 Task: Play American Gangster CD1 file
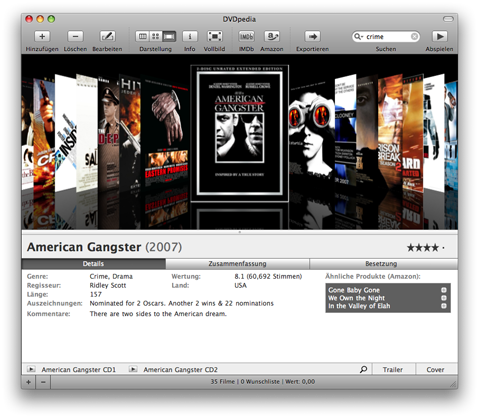(x=31, y=369)
